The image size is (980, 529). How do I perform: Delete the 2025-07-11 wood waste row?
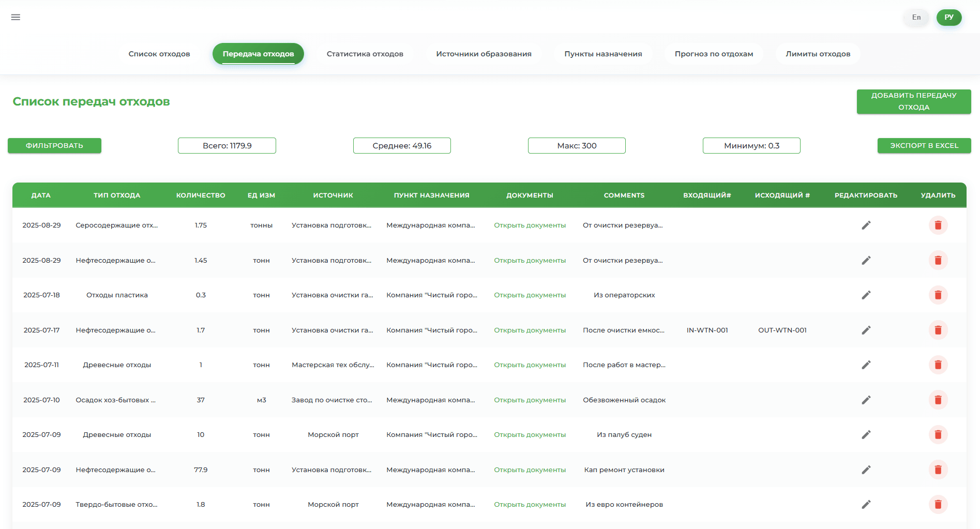pos(938,365)
